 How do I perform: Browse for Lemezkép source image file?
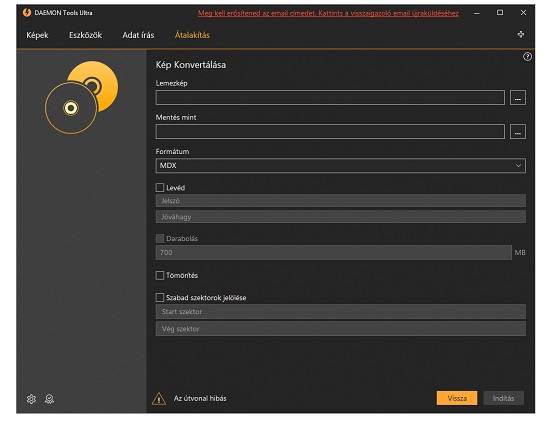coord(517,98)
